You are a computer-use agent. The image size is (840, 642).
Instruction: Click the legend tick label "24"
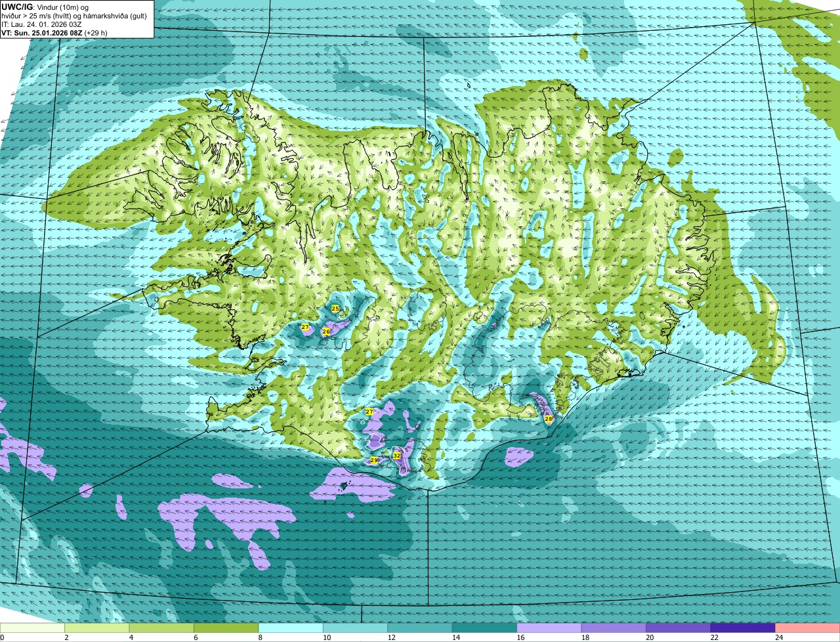[778, 637]
